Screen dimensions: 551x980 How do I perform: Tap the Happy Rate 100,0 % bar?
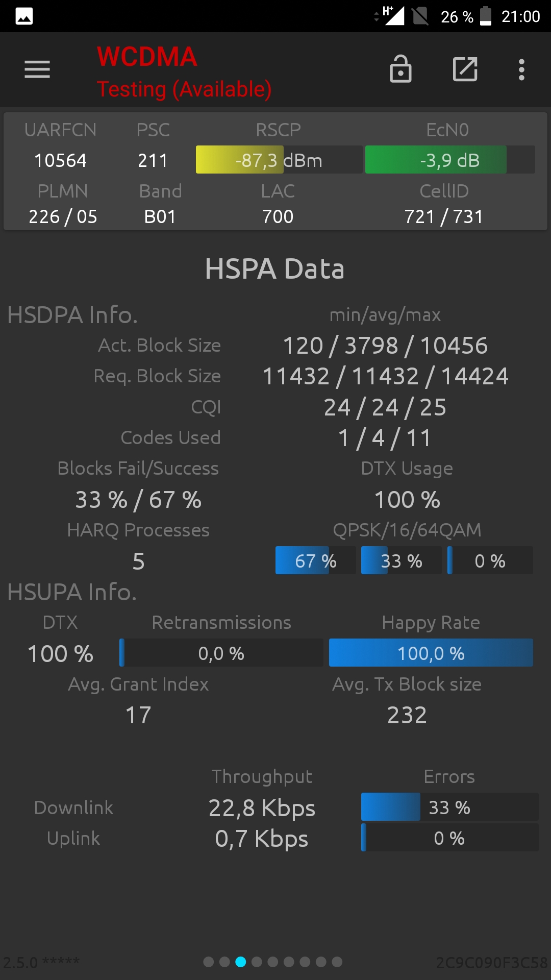pos(431,653)
